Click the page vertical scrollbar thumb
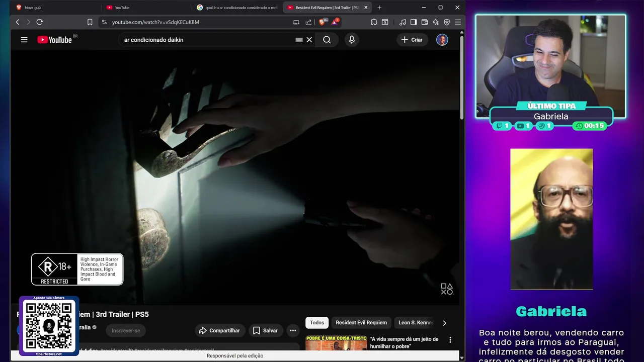This screenshot has width=644, height=362. (461, 77)
